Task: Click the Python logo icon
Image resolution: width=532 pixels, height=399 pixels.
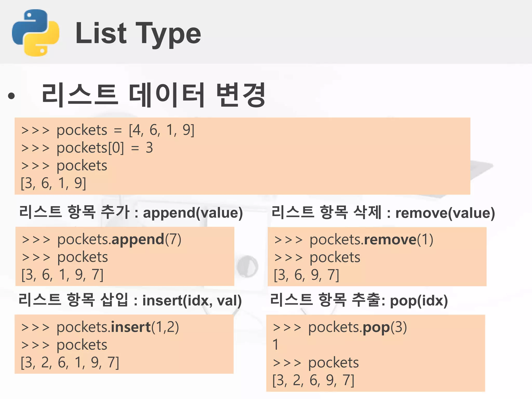Action: click(x=36, y=33)
